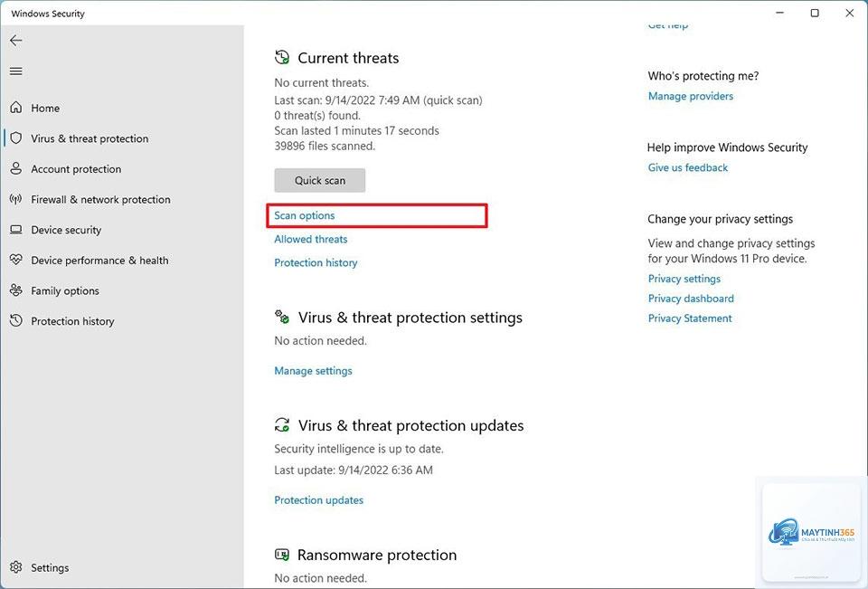Viewport: 868px width, 589px height.
Task: Open the hamburger navigation menu
Action: tap(16, 71)
